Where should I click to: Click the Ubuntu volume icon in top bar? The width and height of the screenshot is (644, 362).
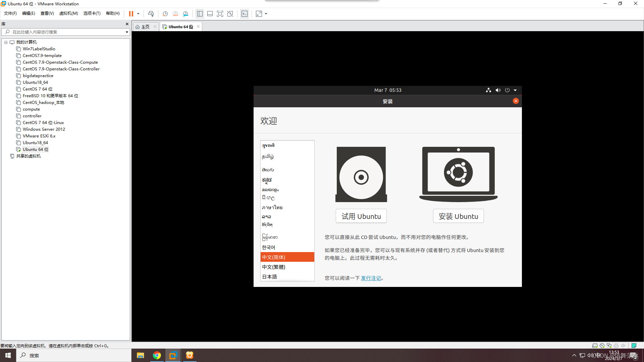(x=498, y=90)
